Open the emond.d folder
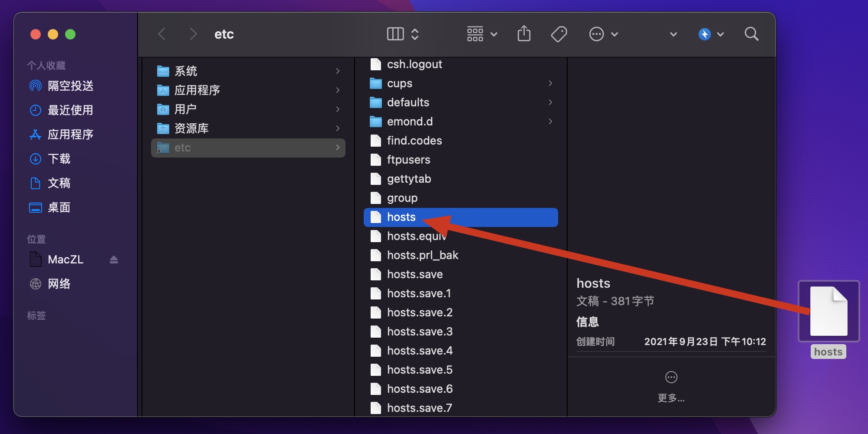The width and height of the screenshot is (868, 434). click(410, 122)
